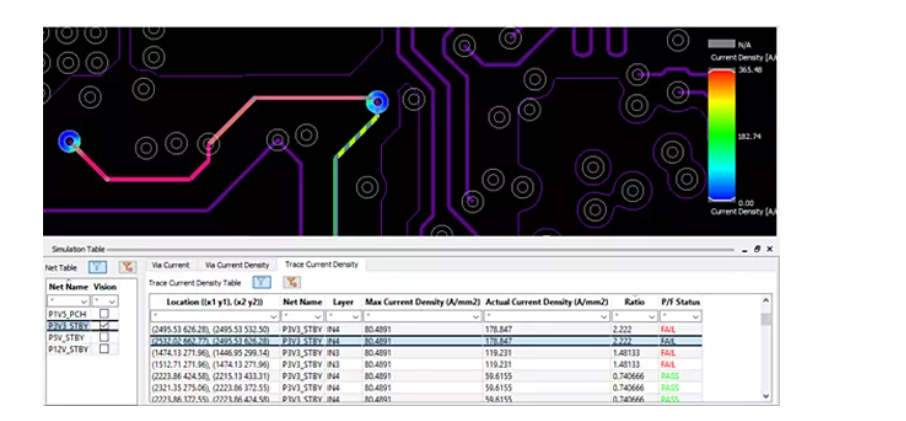The width and height of the screenshot is (906, 421).
Task: Click the blue via at the upper trace end
Action: (x=377, y=101)
